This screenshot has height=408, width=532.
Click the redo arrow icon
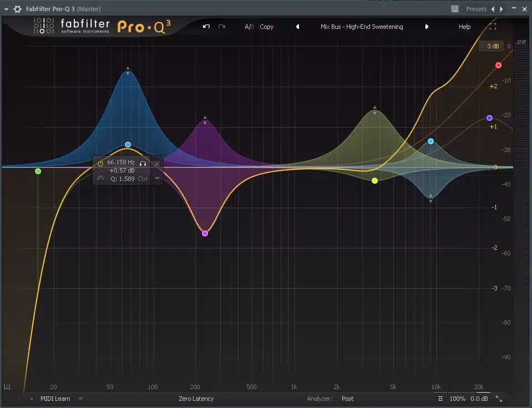(222, 27)
